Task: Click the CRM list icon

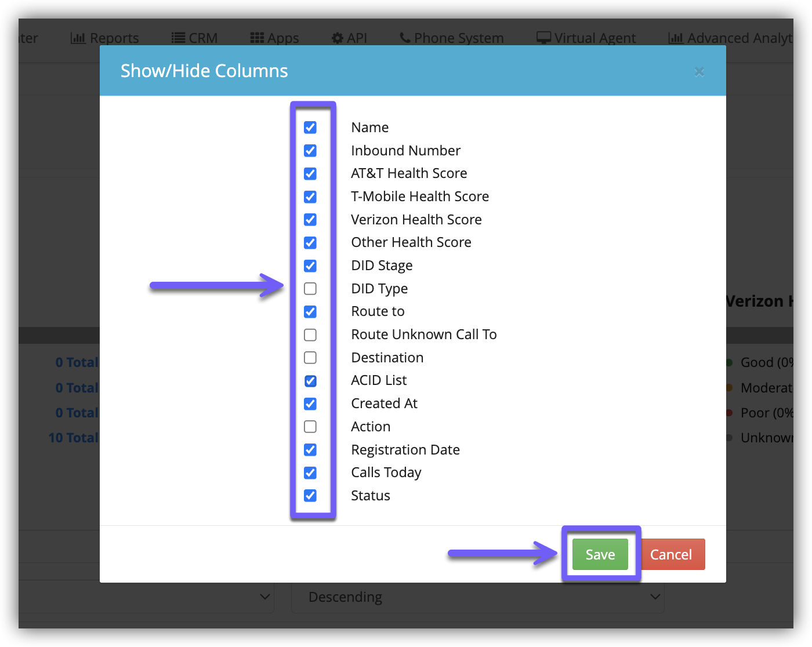Action: click(178, 38)
